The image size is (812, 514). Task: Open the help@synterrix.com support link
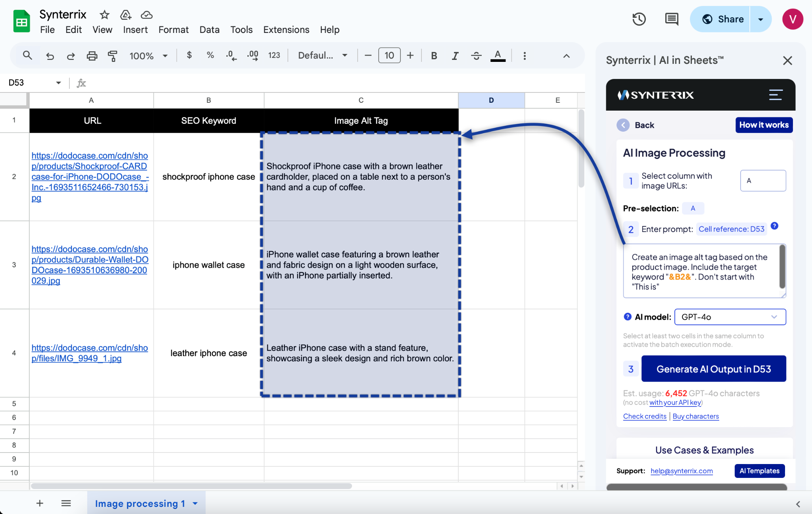(x=682, y=471)
